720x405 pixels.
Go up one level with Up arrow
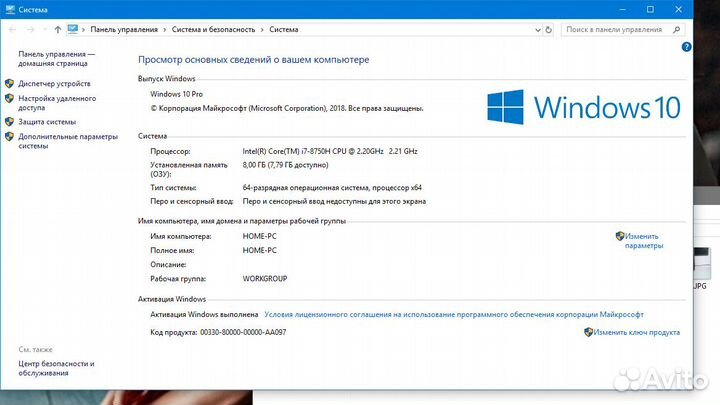pos(57,29)
